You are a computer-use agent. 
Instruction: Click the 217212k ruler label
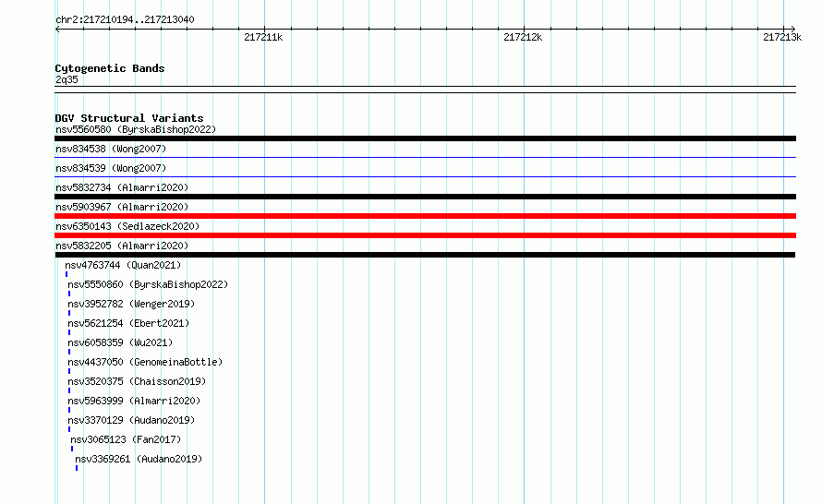tap(523, 37)
